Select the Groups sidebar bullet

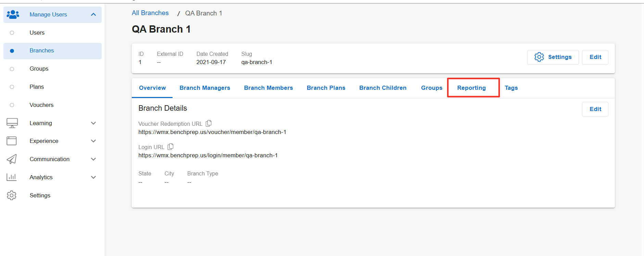(12, 69)
